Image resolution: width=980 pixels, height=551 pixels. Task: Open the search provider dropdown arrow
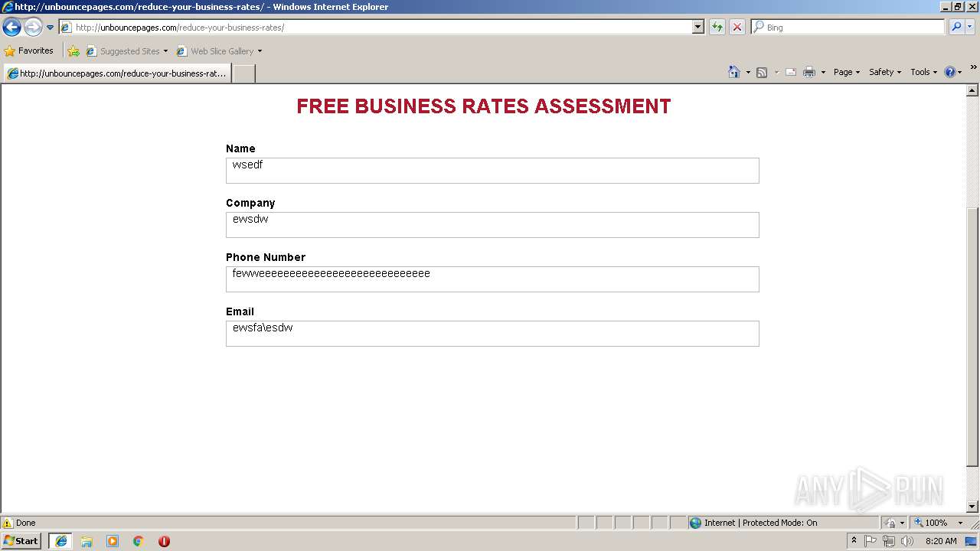[970, 28]
